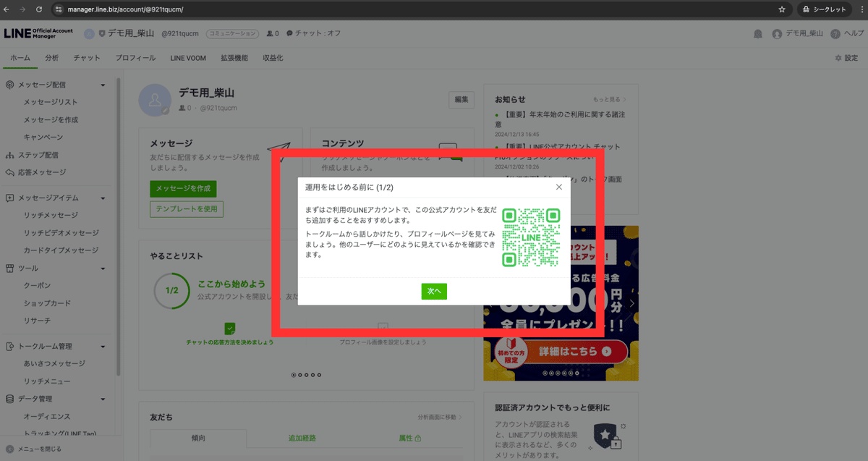This screenshot has width=868, height=461.
Task: Open ショップカード in sidebar
Action: tap(47, 303)
